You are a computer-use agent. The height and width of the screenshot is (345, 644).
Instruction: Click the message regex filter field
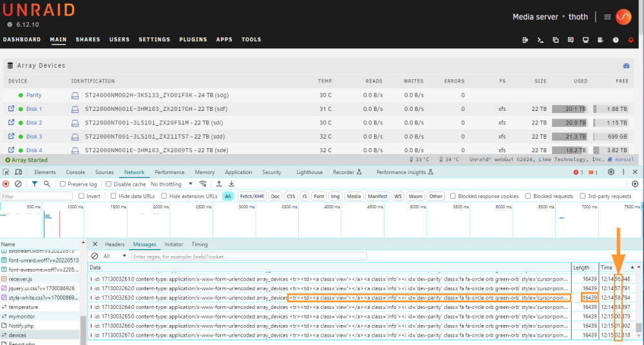[x=249, y=257]
